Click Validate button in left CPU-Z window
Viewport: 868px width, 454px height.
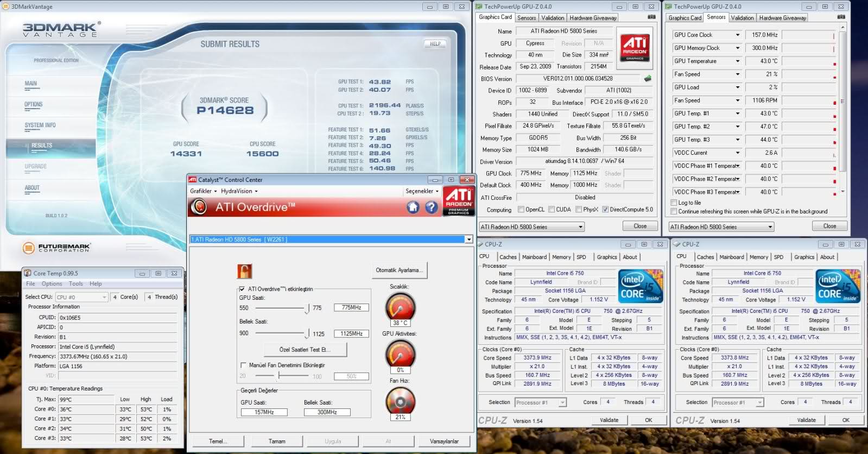609,420
